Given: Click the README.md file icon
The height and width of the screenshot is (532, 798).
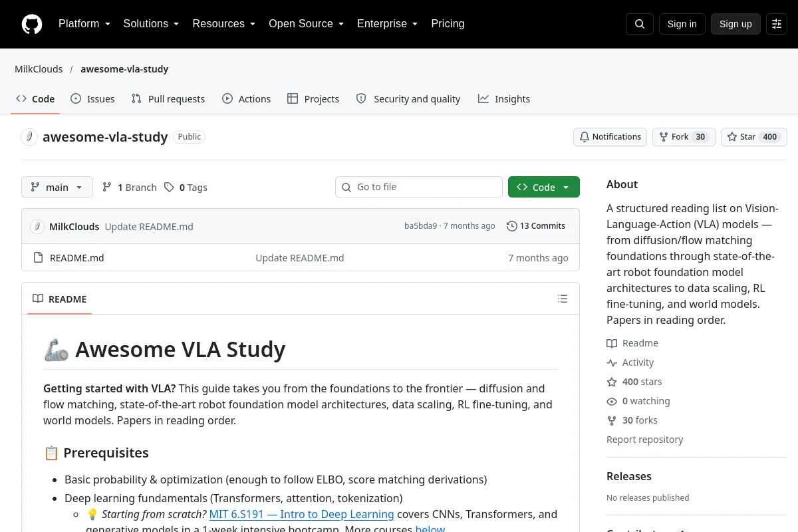Looking at the screenshot, I should [38, 258].
